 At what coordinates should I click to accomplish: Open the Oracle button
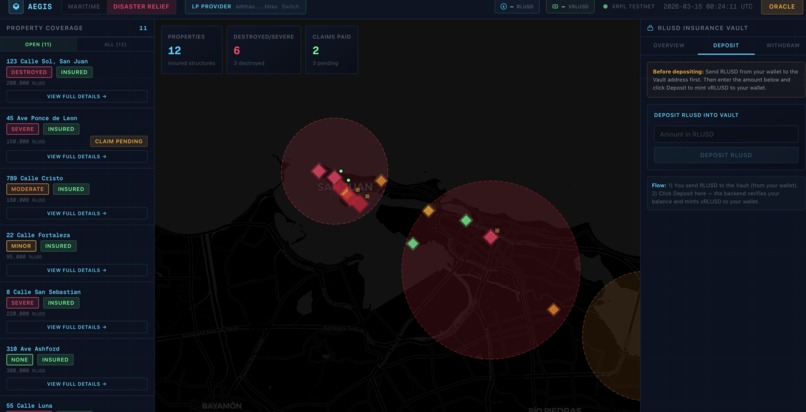click(x=782, y=7)
